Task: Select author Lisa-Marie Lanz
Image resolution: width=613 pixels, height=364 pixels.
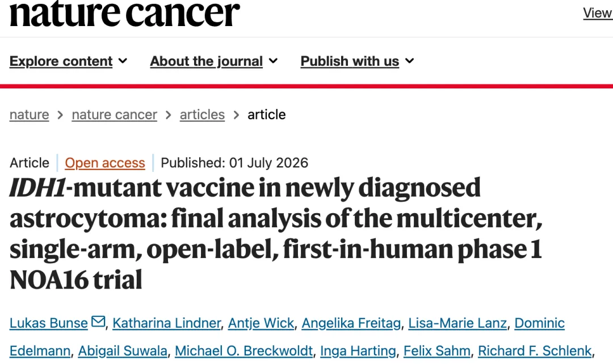Action: click(457, 323)
